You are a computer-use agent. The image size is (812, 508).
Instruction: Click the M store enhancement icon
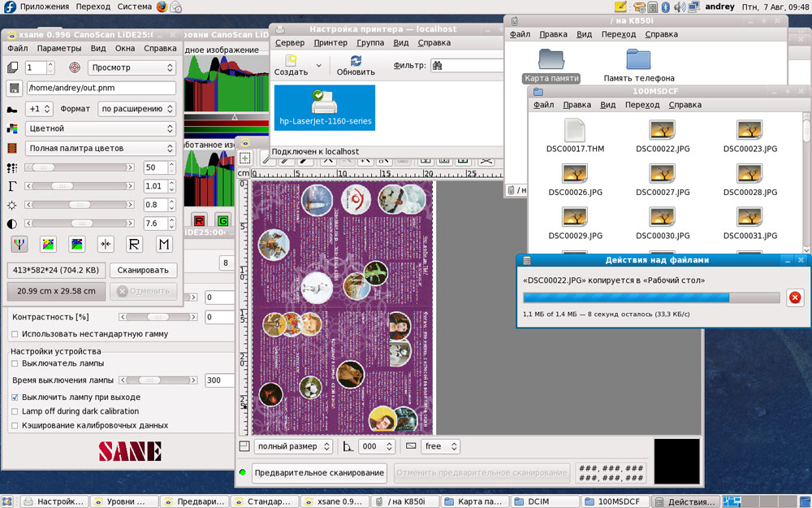tap(164, 244)
